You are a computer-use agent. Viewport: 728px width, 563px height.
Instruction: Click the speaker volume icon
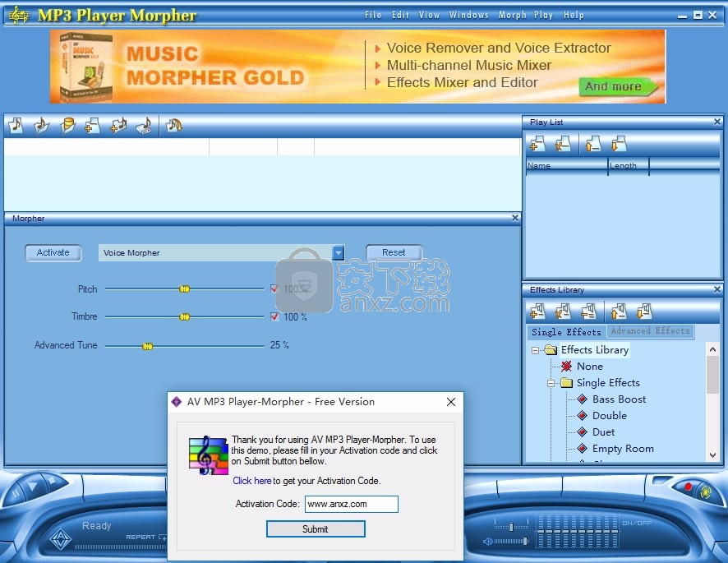[487, 541]
